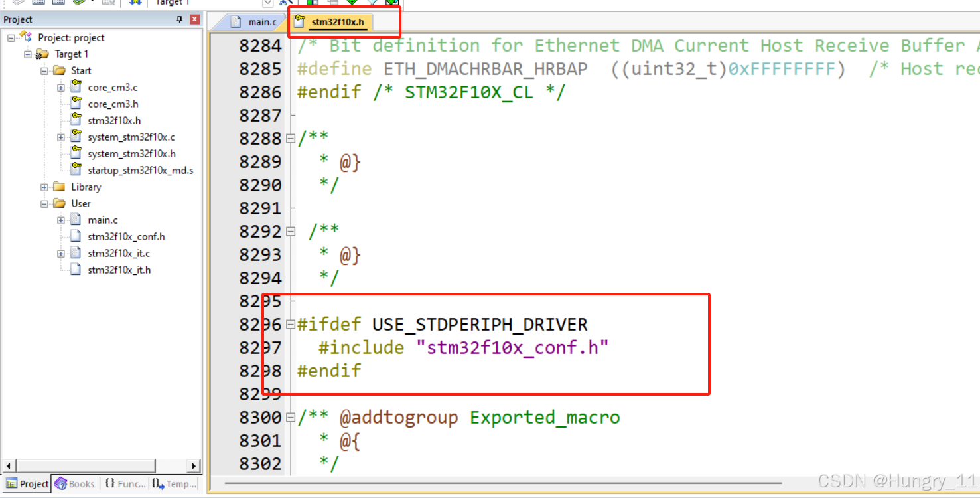Click the stm32f10x_it.c file icon
The height and width of the screenshot is (498, 980).
[76, 253]
